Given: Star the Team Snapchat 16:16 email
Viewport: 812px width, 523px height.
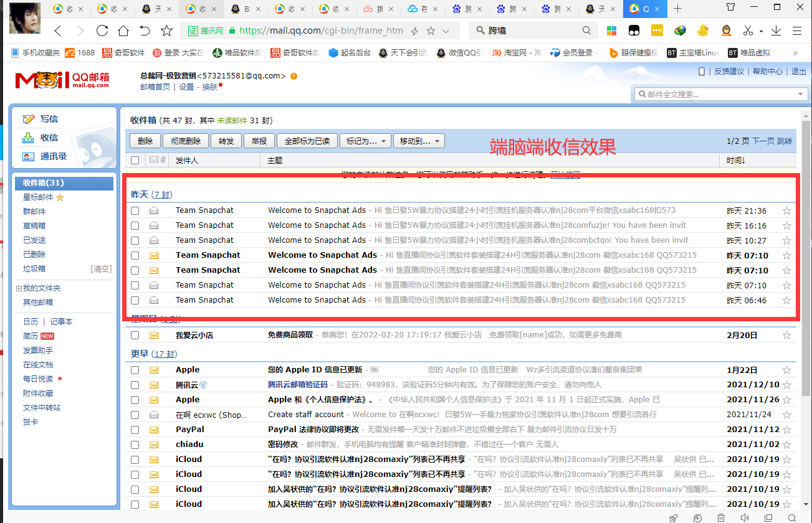Looking at the screenshot, I should (x=786, y=225).
